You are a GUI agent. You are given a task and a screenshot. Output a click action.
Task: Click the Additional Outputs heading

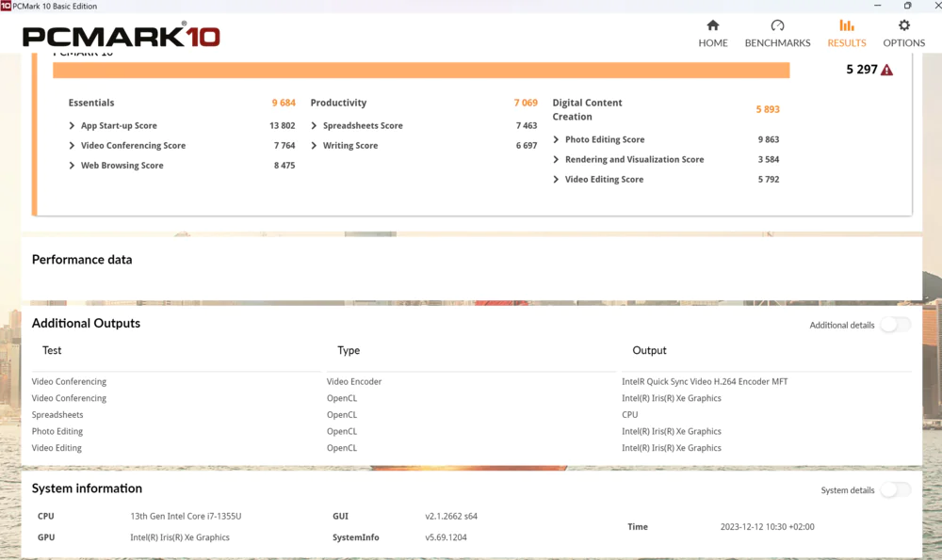[86, 323]
